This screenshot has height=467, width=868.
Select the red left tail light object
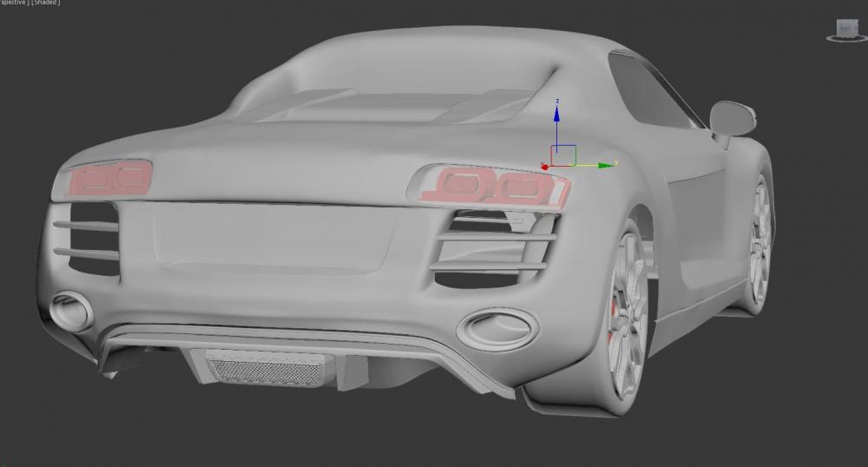pos(109,178)
